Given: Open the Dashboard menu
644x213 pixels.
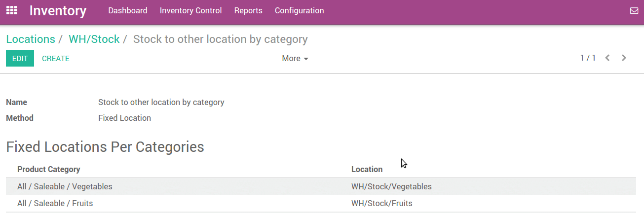Looking at the screenshot, I should click(x=128, y=10).
